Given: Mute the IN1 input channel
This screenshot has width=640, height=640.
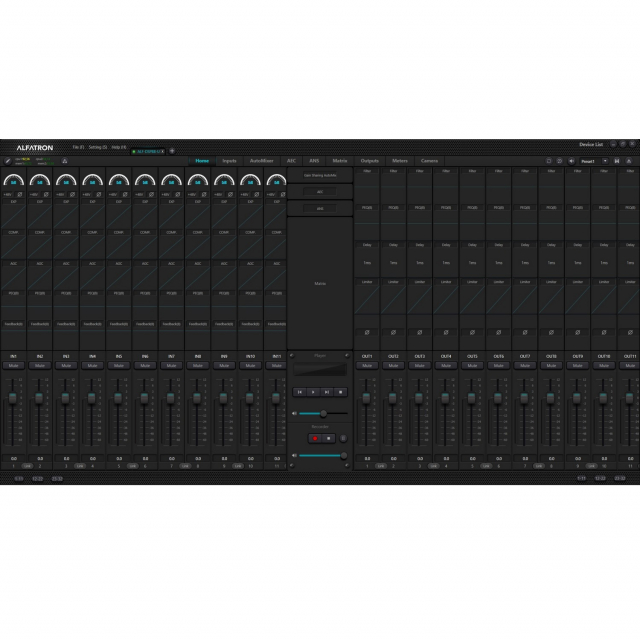Looking at the screenshot, I should click(x=14, y=365).
